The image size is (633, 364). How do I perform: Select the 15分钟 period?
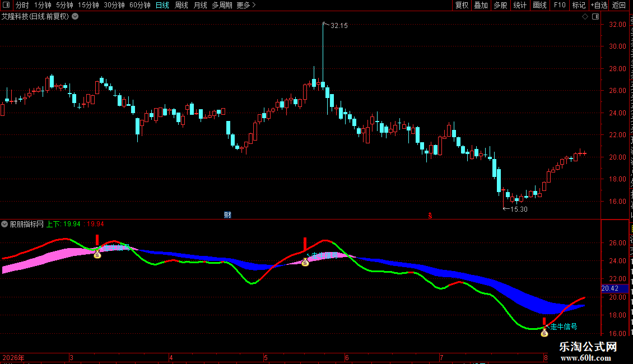(89, 5)
